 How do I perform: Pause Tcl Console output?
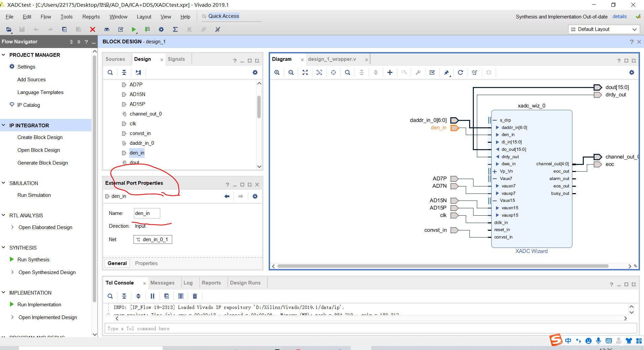pos(152,296)
